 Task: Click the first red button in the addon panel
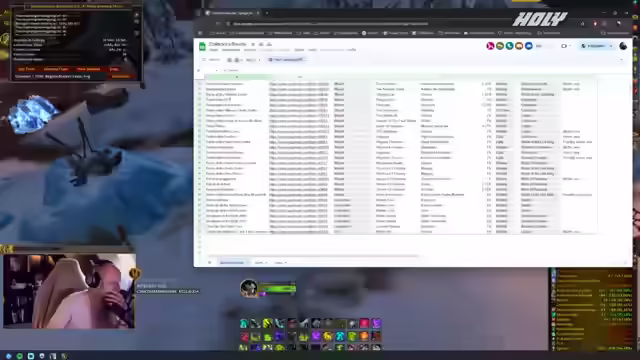point(27,69)
